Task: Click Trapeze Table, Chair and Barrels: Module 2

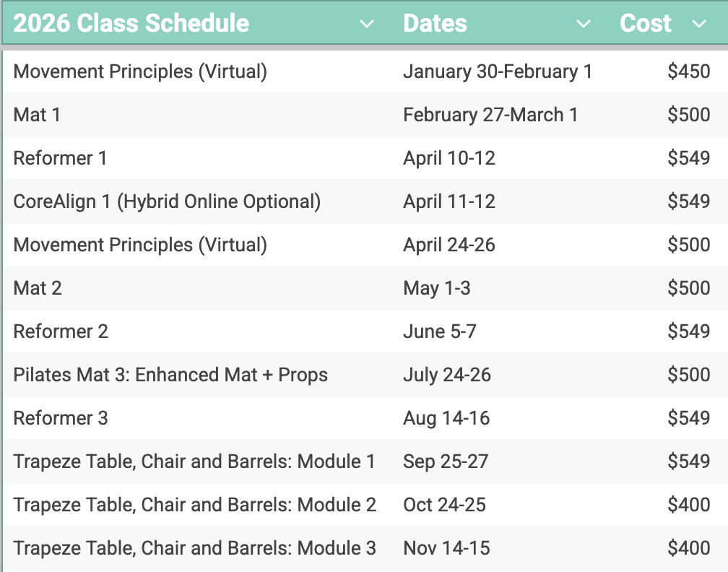Action: coord(194,504)
